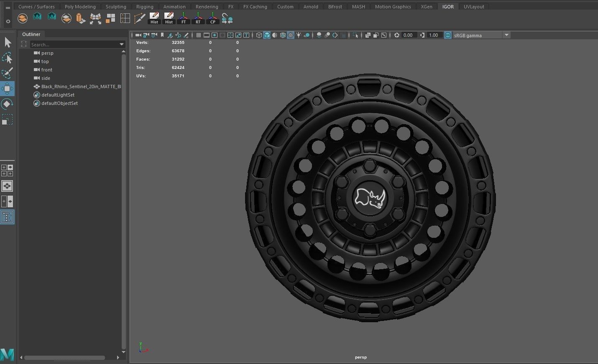Switch to the Poly Modeling shelf tab
Viewport: 598px width, 364px height.
pos(80,7)
